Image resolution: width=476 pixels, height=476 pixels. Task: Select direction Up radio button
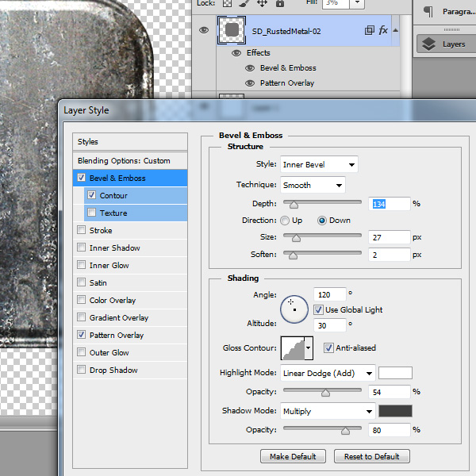pyautogui.click(x=285, y=221)
